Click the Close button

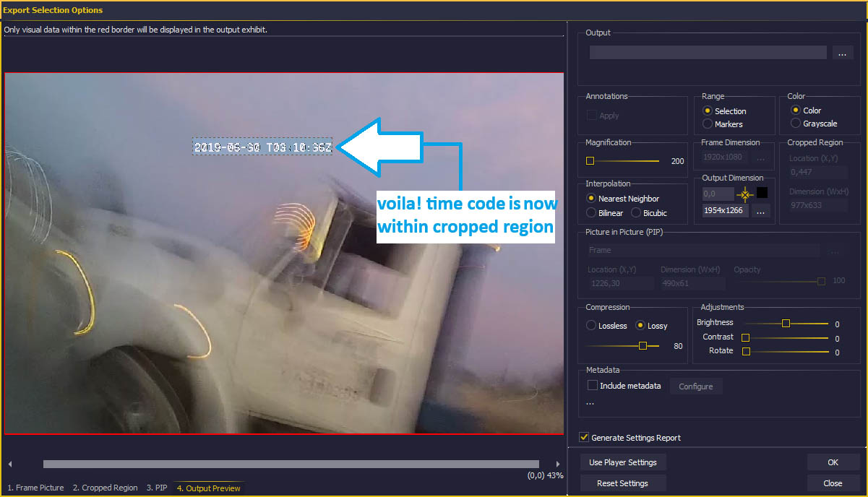[x=833, y=483]
